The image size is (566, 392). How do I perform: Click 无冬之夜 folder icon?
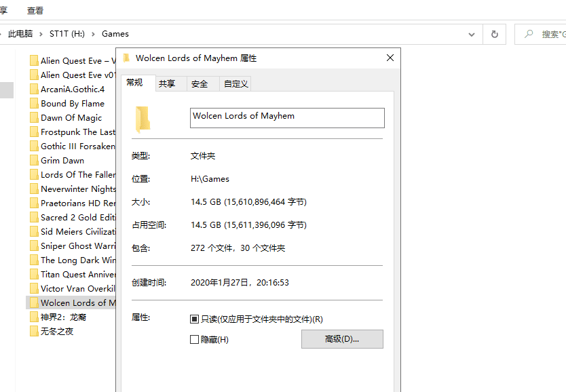click(x=35, y=332)
